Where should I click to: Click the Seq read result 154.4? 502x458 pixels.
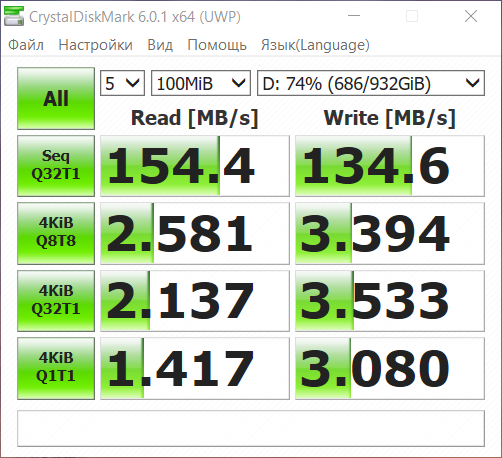pos(195,166)
